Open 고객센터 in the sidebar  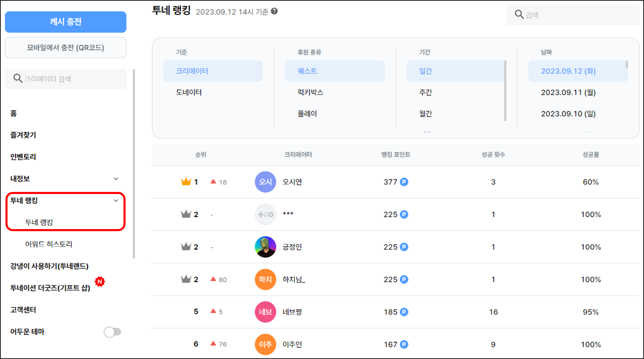point(23,310)
